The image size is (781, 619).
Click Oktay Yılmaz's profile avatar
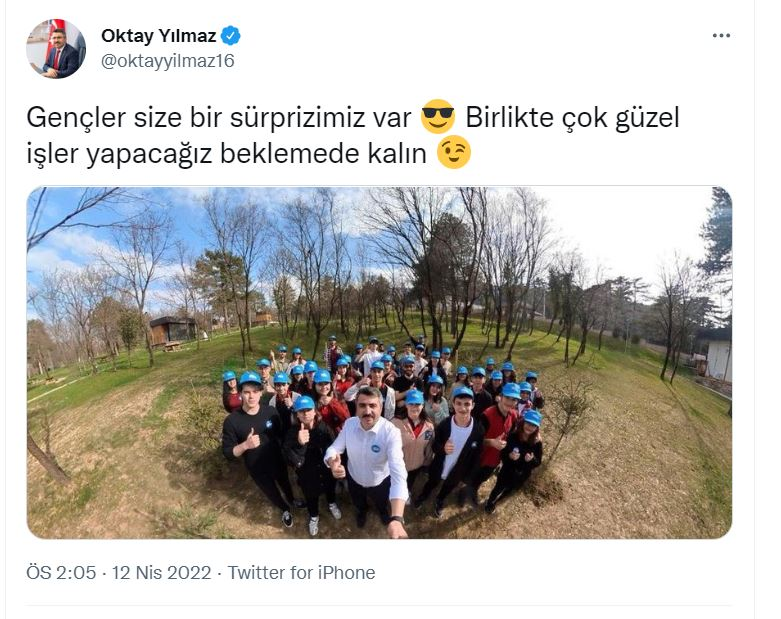(x=56, y=48)
